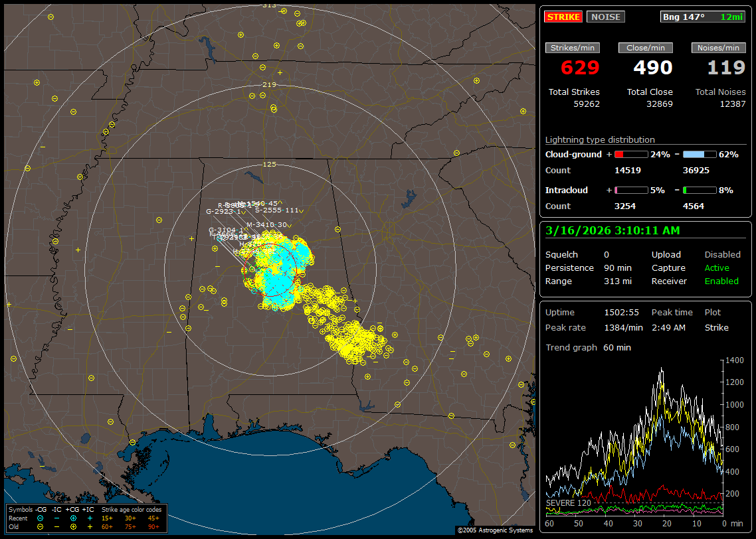
Task: Click the blue negative cloud-ground percentage bar
Action: point(699,154)
